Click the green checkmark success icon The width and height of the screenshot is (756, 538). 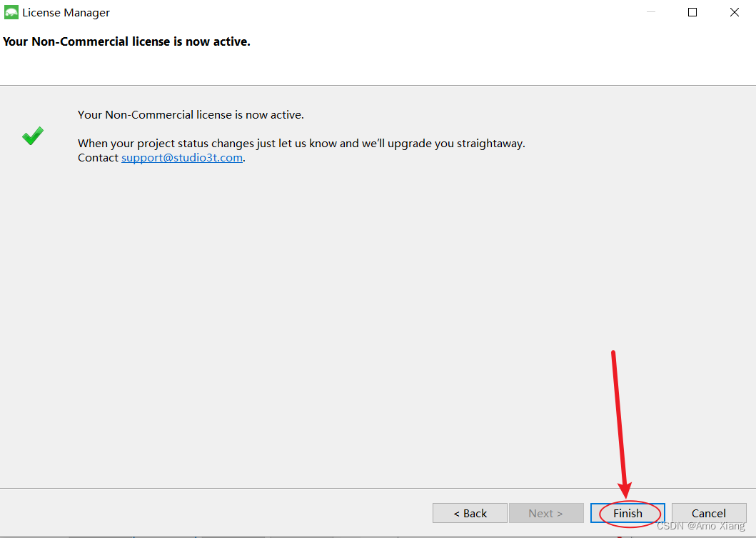pos(33,136)
